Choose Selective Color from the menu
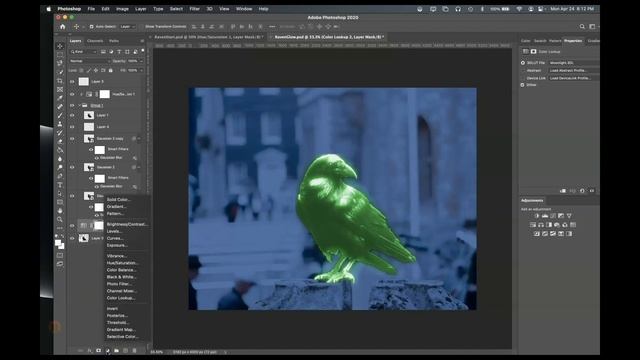640x360 pixels. point(122,337)
